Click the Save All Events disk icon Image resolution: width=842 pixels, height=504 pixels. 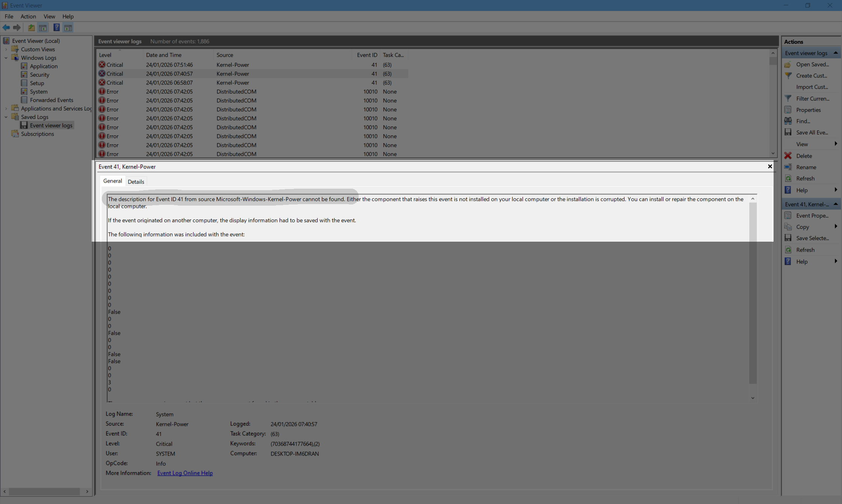pyautogui.click(x=788, y=132)
